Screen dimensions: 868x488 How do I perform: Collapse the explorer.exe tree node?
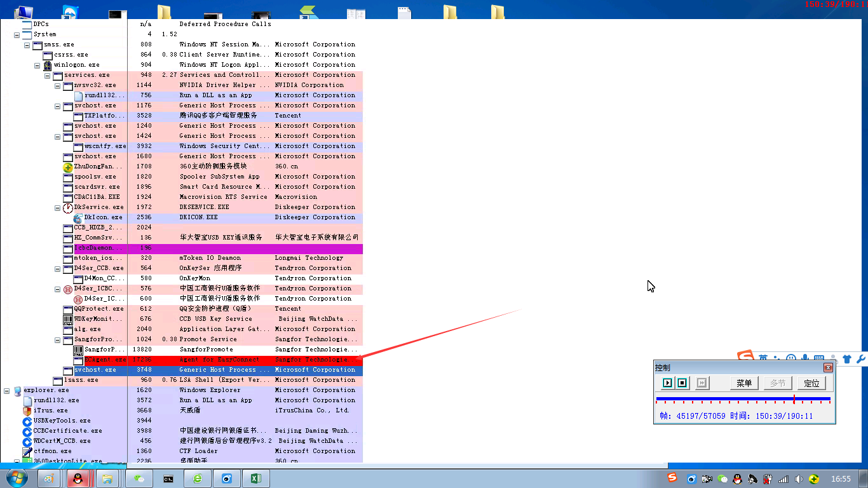[7, 390]
